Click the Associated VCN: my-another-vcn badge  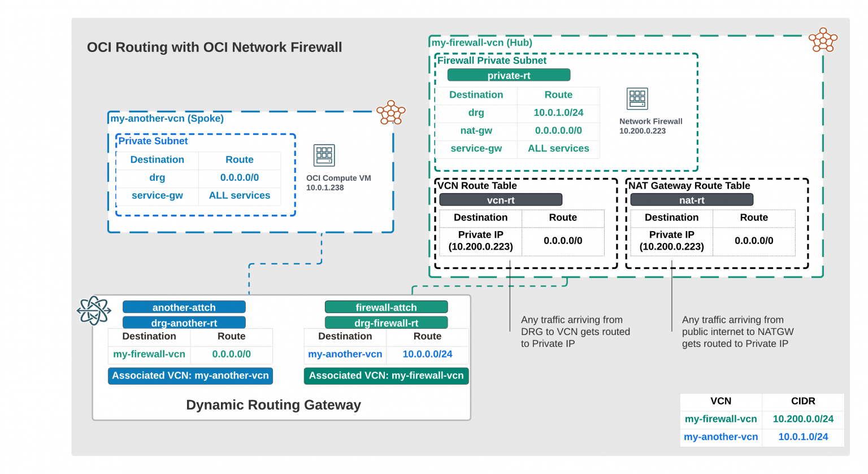[190, 376]
